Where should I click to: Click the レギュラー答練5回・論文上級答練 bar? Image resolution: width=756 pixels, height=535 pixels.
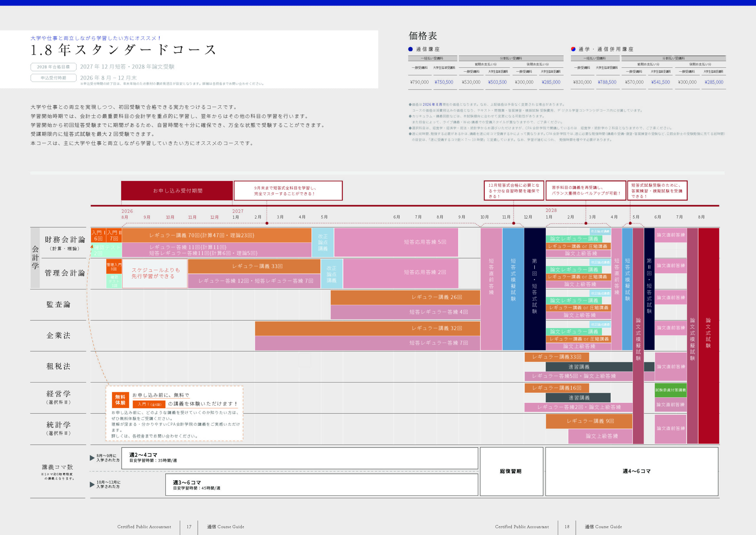click(579, 376)
